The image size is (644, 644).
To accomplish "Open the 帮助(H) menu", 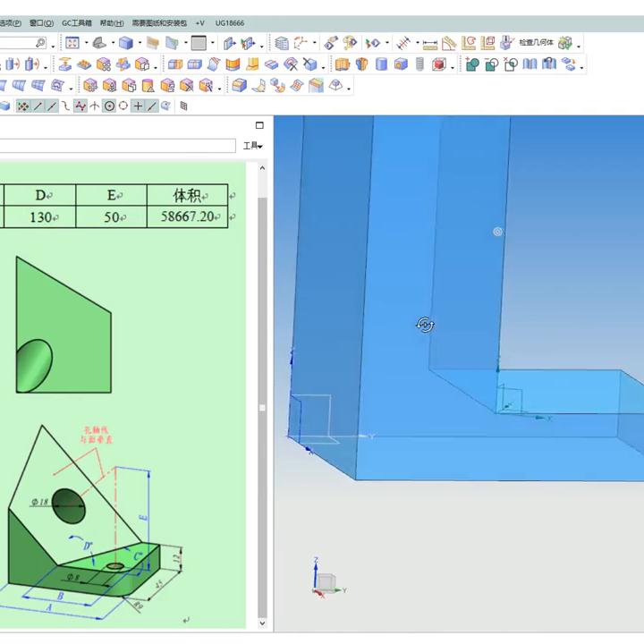I will point(112,23).
